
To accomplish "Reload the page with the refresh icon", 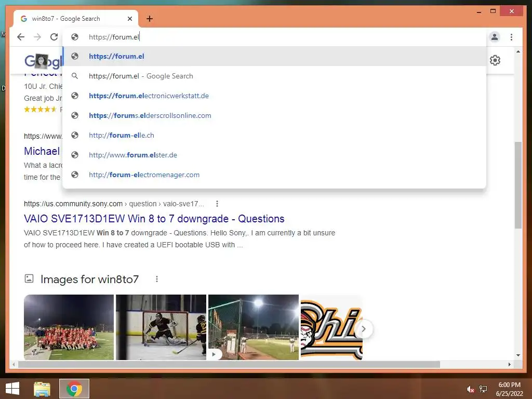I will (x=54, y=37).
